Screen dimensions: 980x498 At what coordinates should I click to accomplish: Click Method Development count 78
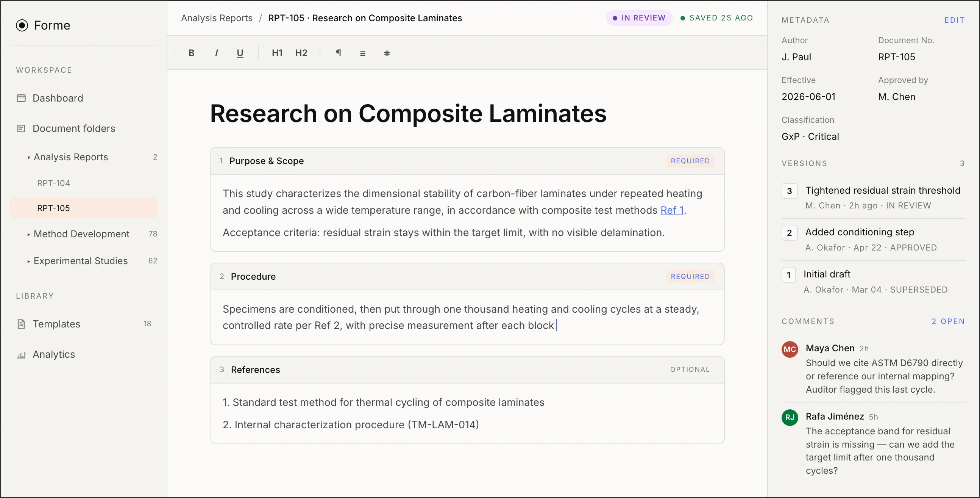click(153, 234)
